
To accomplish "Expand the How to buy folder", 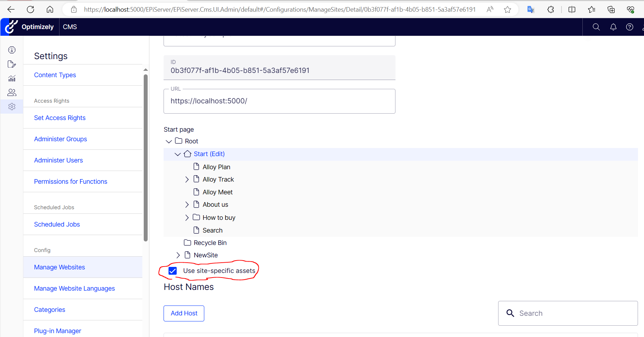I will [187, 218].
